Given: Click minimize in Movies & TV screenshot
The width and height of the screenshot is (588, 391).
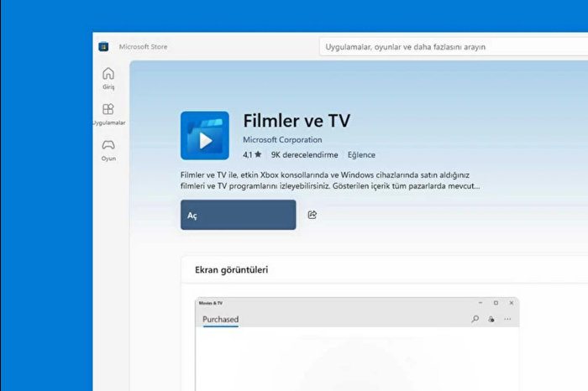Looking at the screenshot, I should click(480, 303).
